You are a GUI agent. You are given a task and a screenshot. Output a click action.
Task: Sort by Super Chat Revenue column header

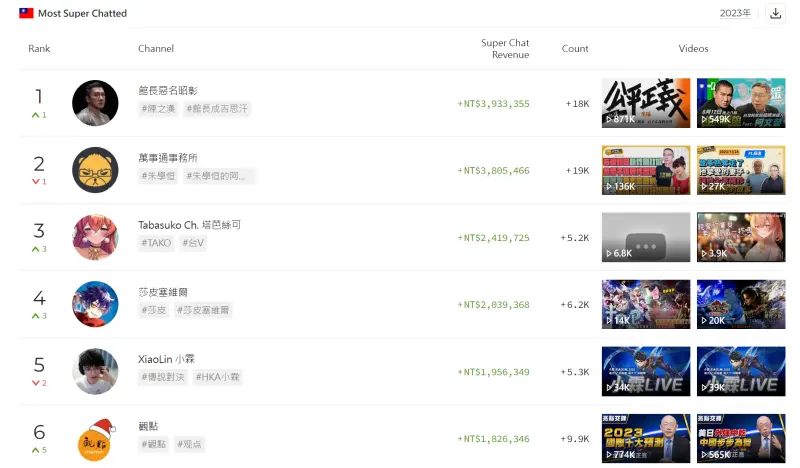(x=505, y=48)
